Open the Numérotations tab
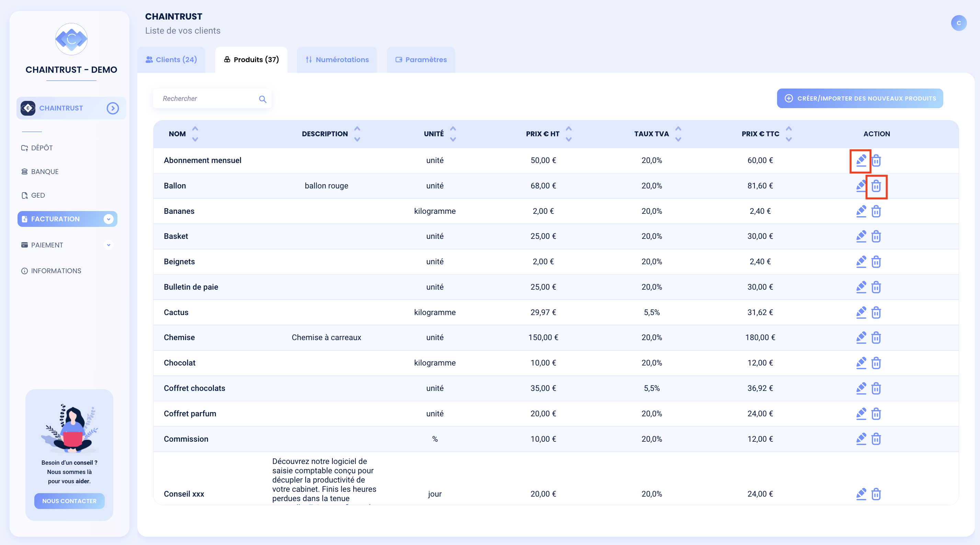This screenshot has height=545, width=980. tap(337, 60)
